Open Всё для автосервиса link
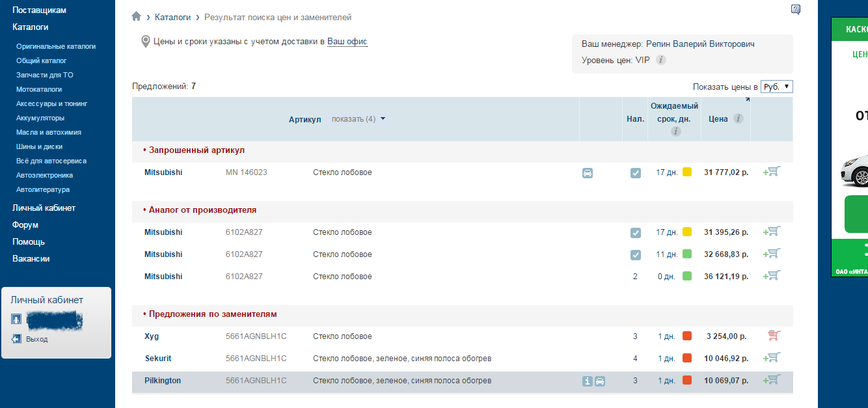868x408 pixels. click(51, 161)
